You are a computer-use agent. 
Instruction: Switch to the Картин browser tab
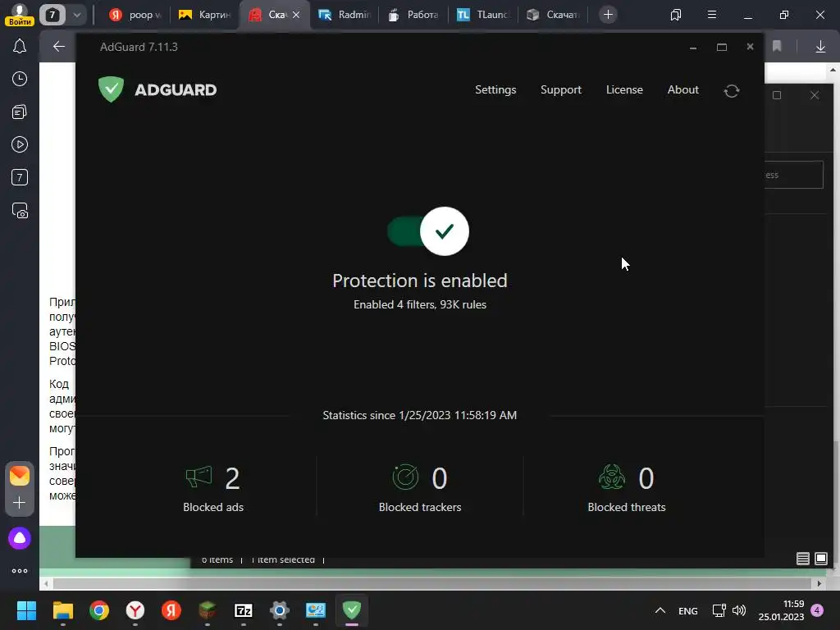204,15
